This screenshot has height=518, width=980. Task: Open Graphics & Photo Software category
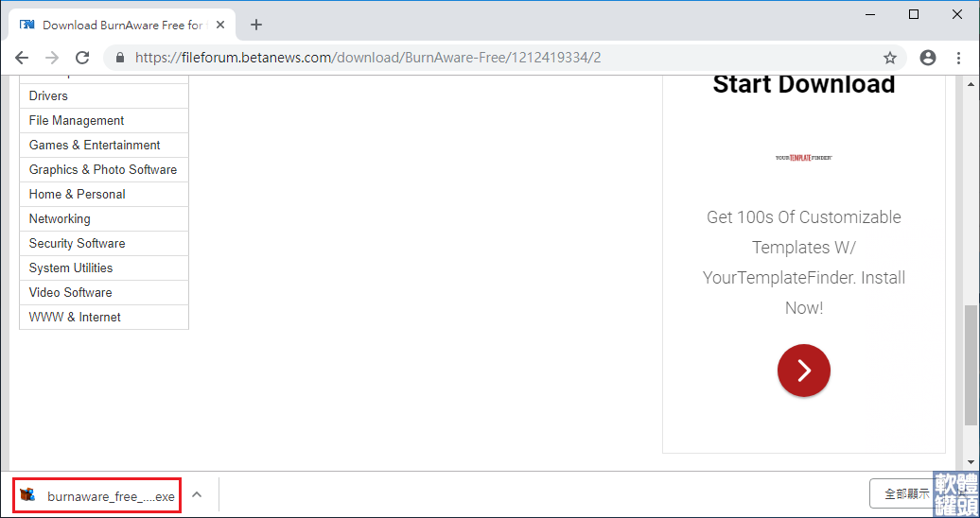(104, 170)
